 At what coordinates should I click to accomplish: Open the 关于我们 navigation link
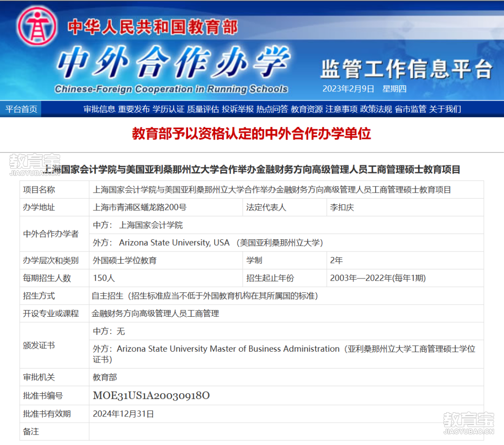(x=445, y=109)
